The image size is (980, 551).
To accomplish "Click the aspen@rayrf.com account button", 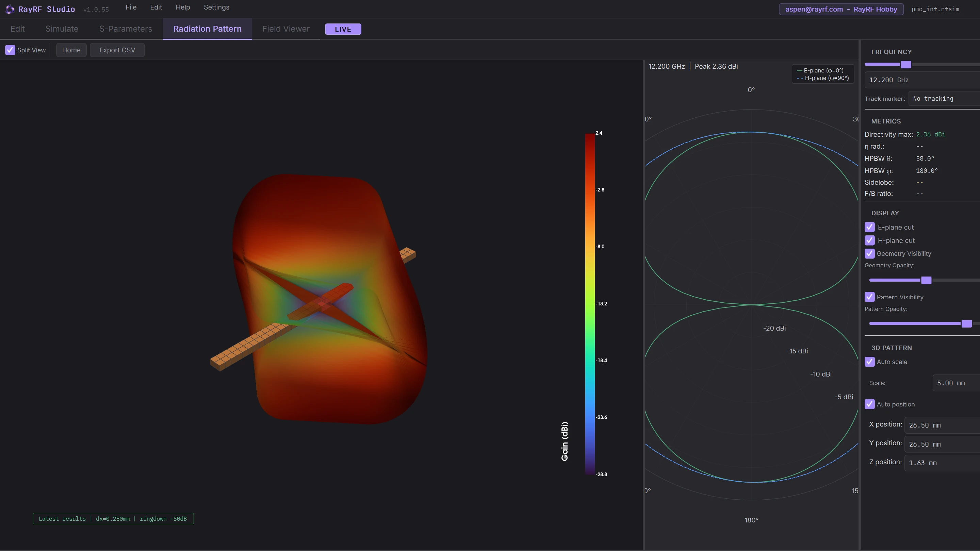I will tap(841, 9).
